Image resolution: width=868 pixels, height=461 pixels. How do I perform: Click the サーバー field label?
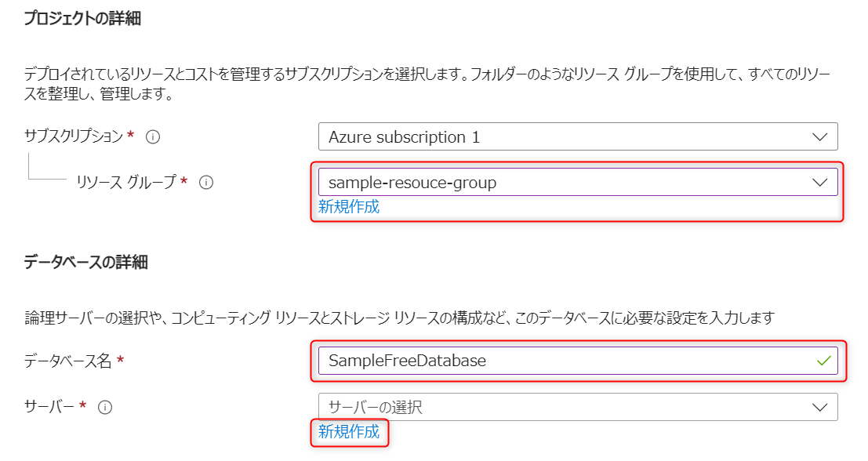[49, 407]
